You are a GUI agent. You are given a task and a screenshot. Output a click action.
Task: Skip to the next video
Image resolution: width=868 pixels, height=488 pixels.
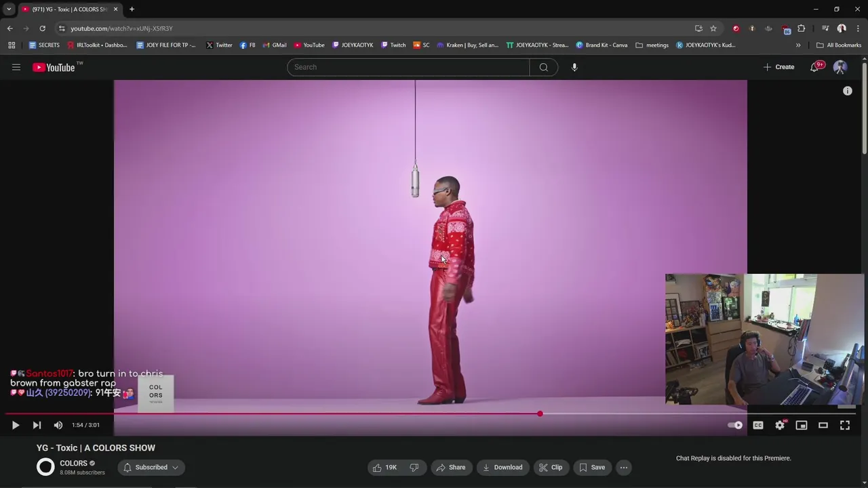pos(37,425)
